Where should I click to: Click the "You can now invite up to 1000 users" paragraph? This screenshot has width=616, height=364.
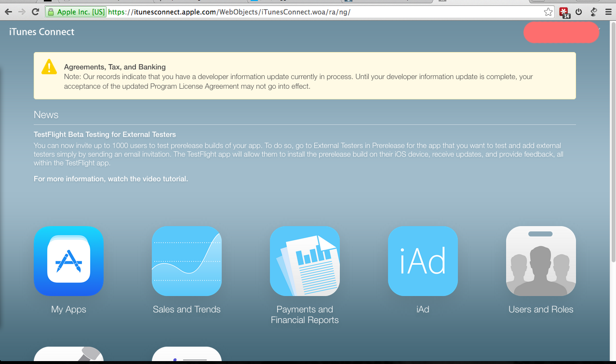[298, 154]
